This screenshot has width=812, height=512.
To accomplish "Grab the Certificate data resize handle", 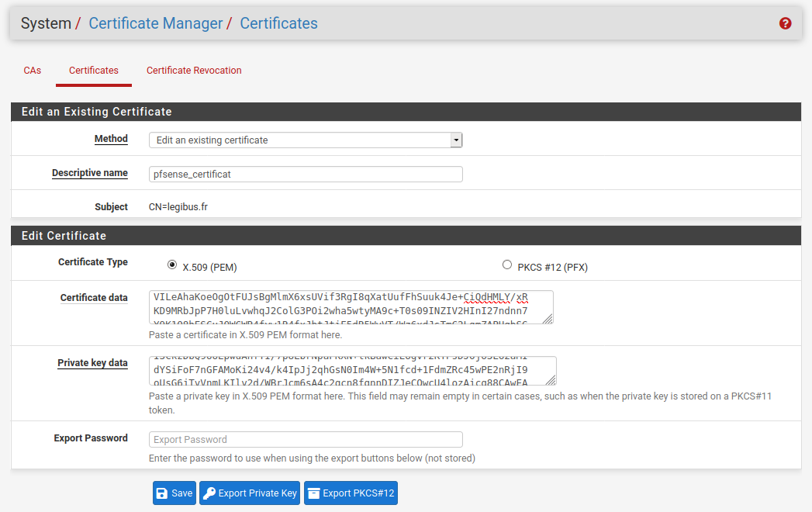I will [548, 319].
